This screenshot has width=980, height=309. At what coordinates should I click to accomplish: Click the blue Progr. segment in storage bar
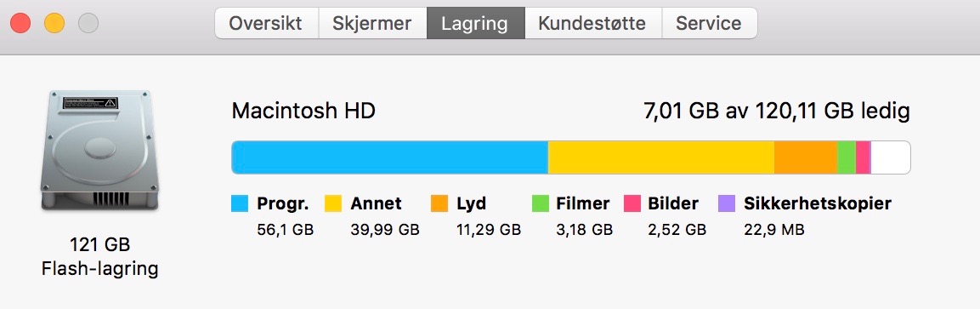point(390,157)
